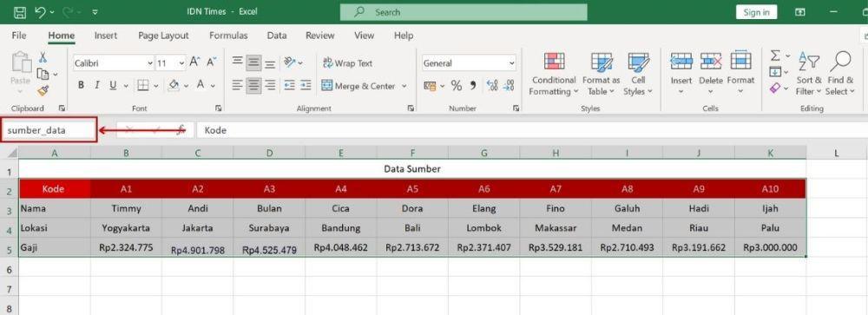Expand the Merge & Center dropdown arrow
The width and height of the screenshot is (868, 315).
point(404,86)
